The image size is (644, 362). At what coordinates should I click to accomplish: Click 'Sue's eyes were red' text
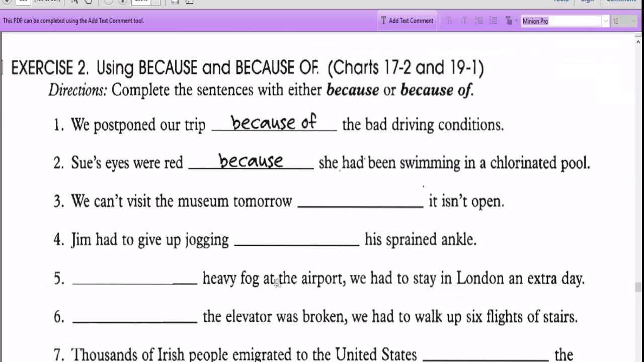127,163
